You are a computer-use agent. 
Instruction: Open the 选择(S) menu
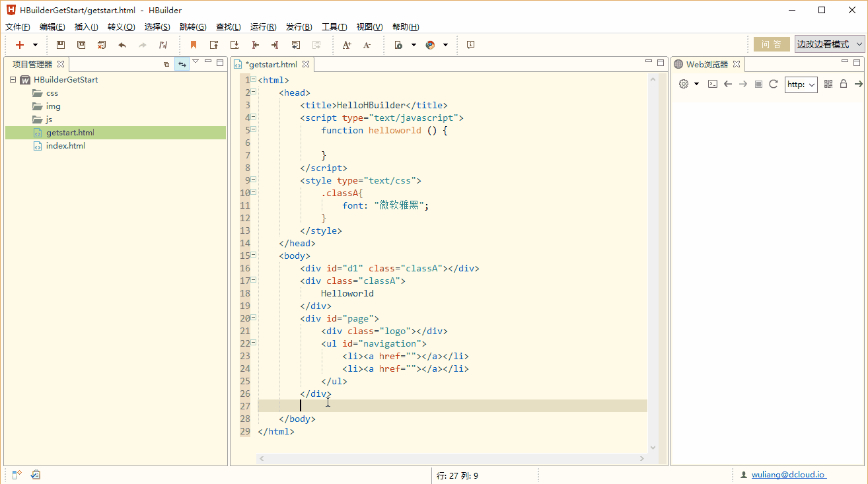click(157, 27)
